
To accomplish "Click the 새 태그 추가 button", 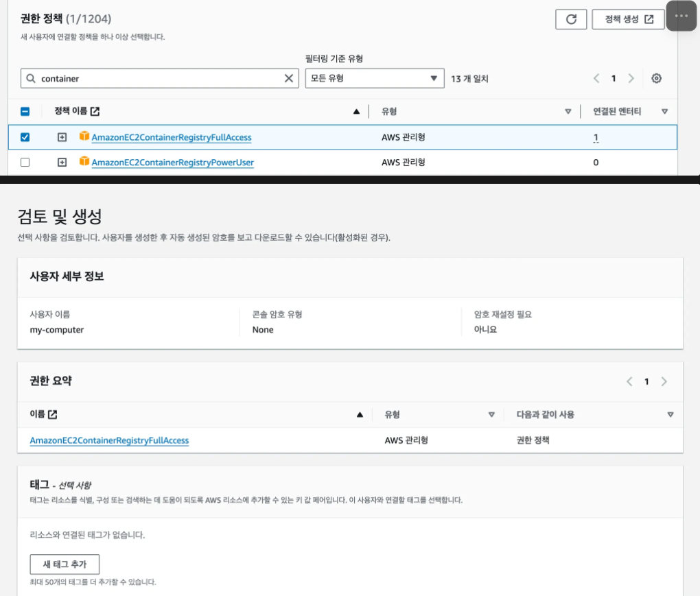I will point(65,564).
